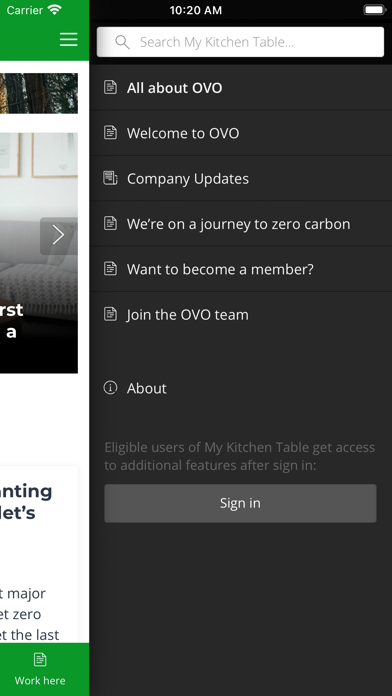The width and height of the screenshot is (392, 696).
Task: Open the All about OVO menu item
Action: coord(241,87)
